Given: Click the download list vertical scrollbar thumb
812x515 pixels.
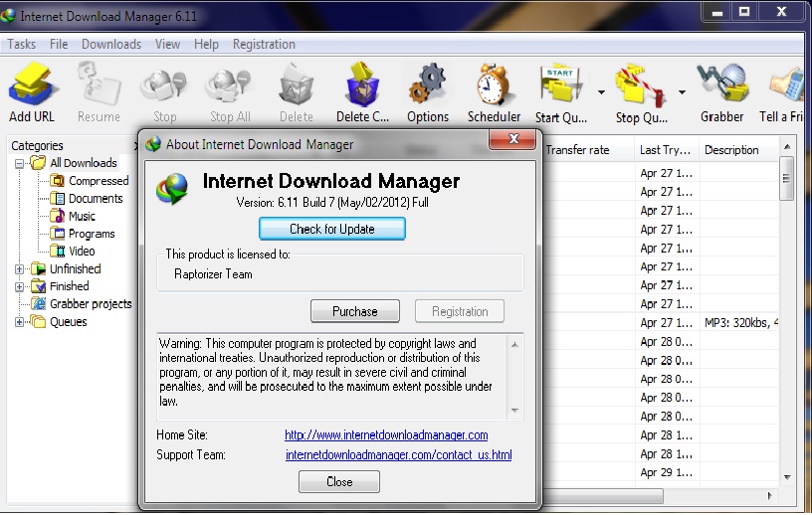Looking at the screenshot, I should tap(786, 179).
